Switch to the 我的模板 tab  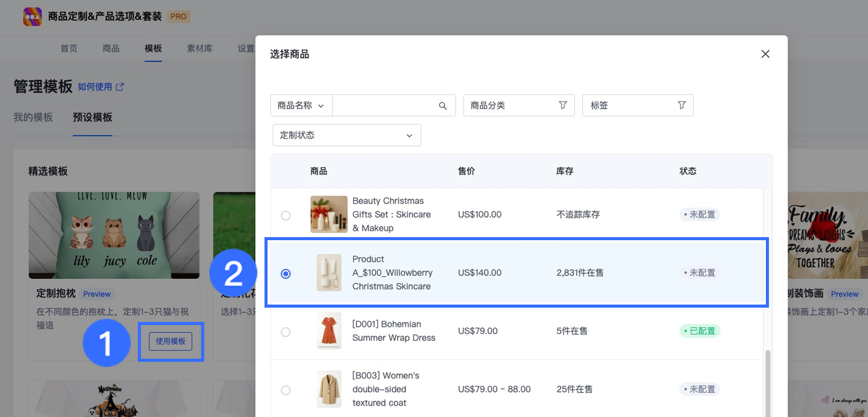(33, 118)
